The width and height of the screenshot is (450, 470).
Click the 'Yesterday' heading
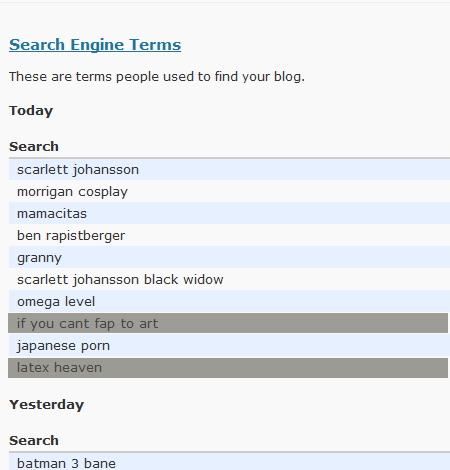(x=47, y=405)
